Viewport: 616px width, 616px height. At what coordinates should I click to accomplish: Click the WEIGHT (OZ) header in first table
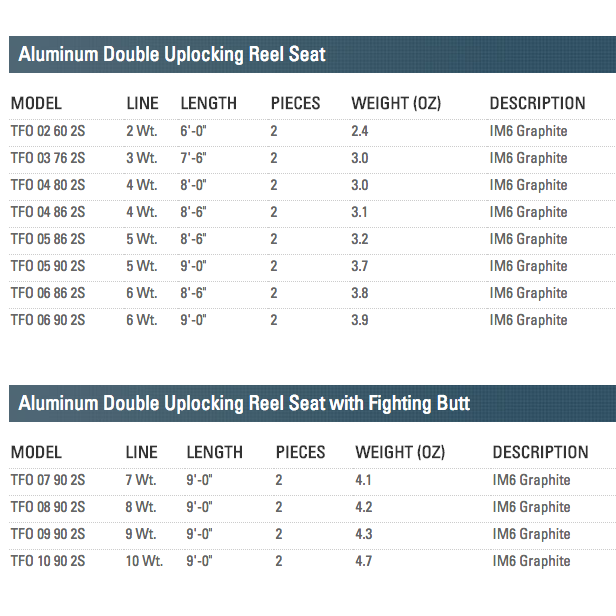pyautogui.click(x=396, y=103)
